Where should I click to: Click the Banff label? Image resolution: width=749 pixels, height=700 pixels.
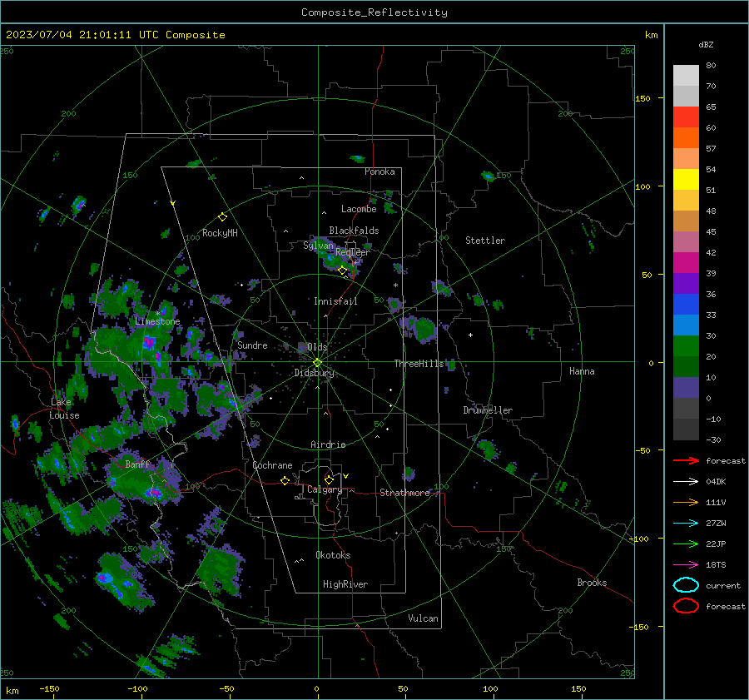137,464
